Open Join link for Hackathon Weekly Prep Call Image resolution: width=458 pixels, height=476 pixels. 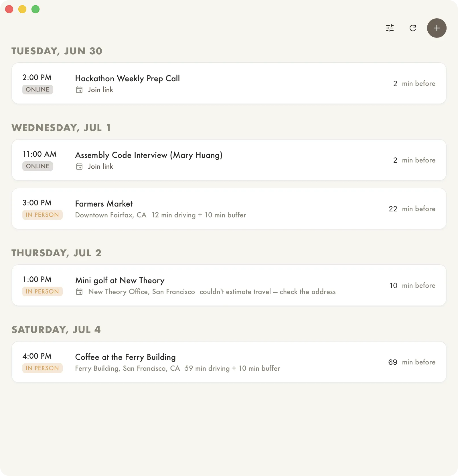[x=100, y=90]
